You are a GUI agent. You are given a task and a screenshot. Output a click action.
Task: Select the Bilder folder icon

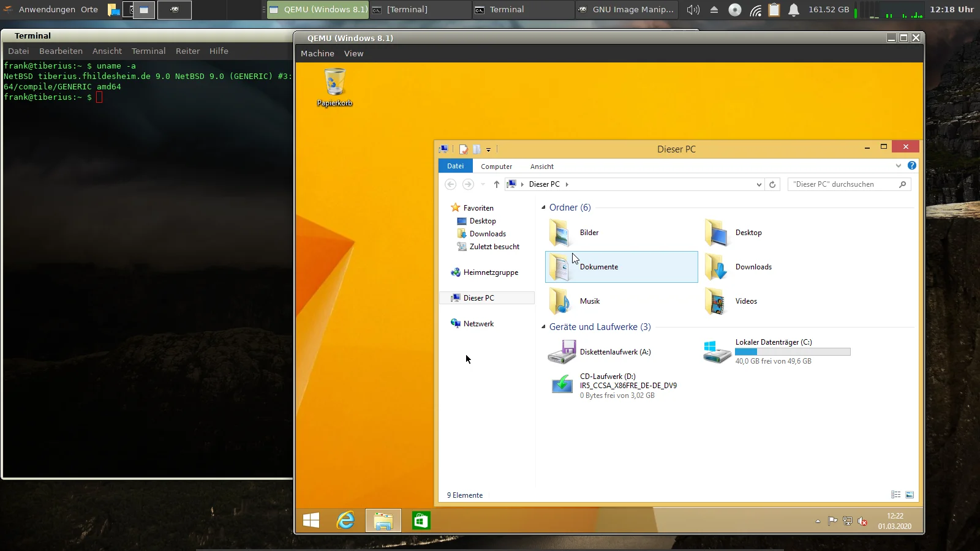560,233
